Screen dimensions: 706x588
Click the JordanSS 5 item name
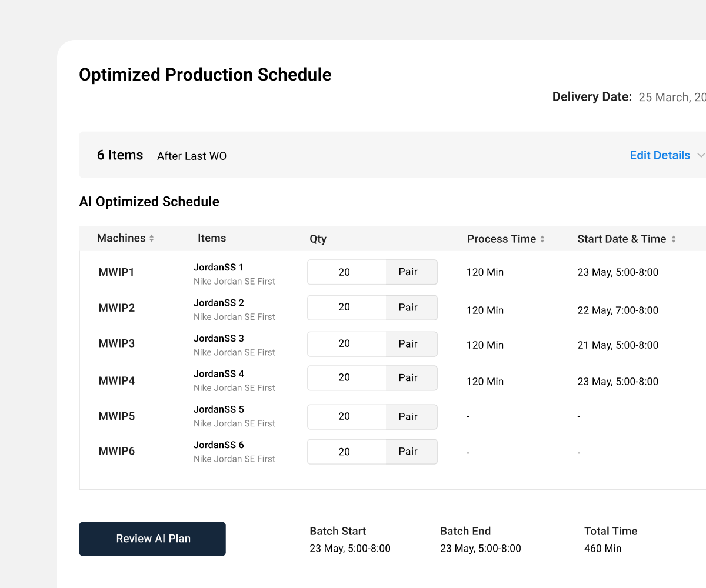point(219,409)
